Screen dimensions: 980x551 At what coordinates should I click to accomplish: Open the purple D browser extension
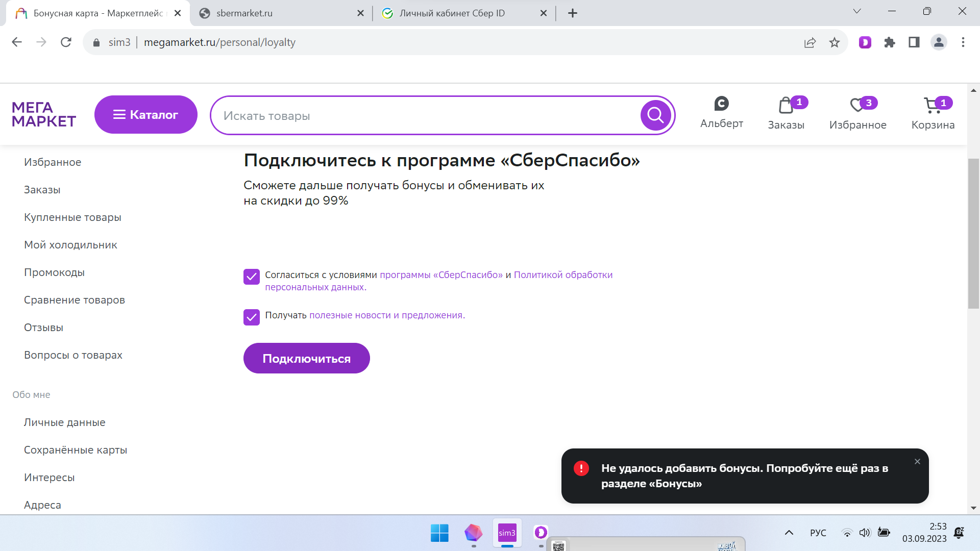[865, 42]
